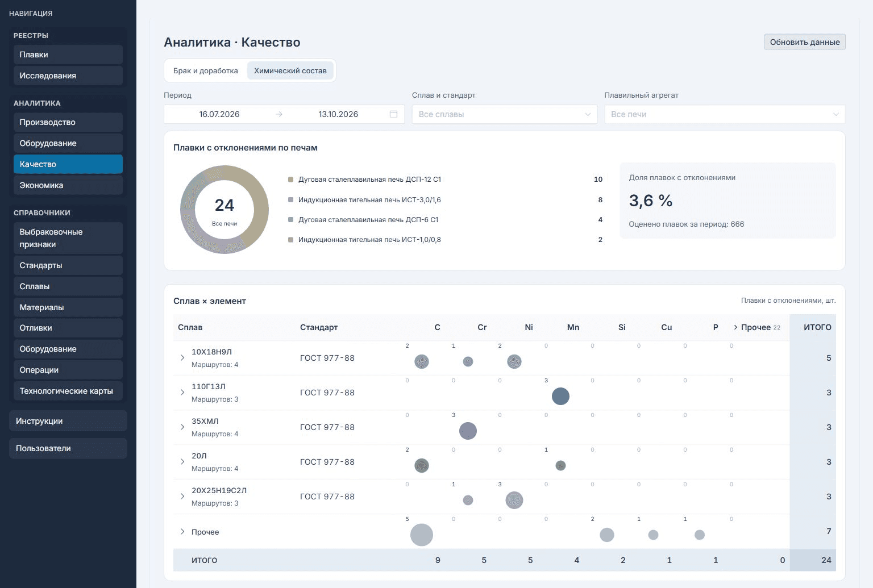Select Качество in the sidebar
Screen dimensions: 873x588
pos(68,164)
